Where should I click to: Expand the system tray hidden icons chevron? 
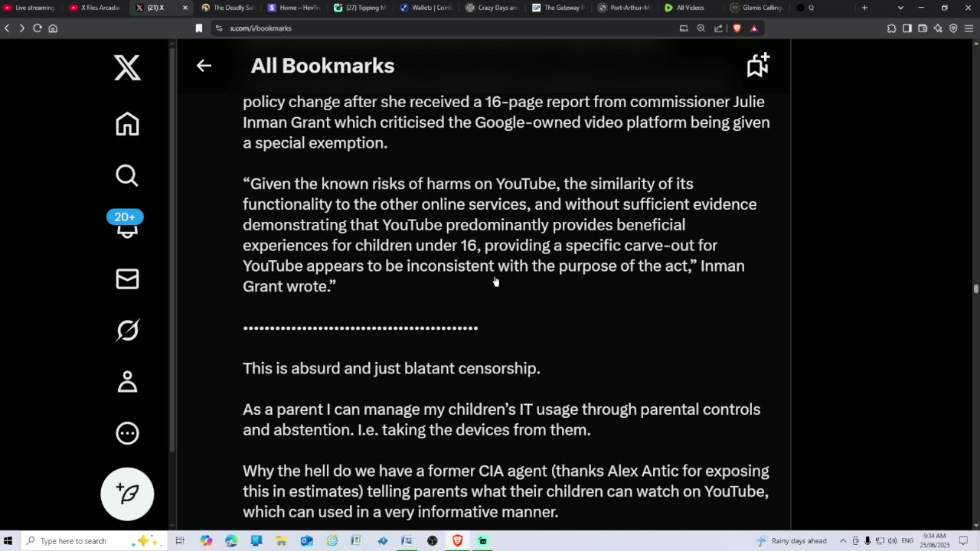pos(843,541)
